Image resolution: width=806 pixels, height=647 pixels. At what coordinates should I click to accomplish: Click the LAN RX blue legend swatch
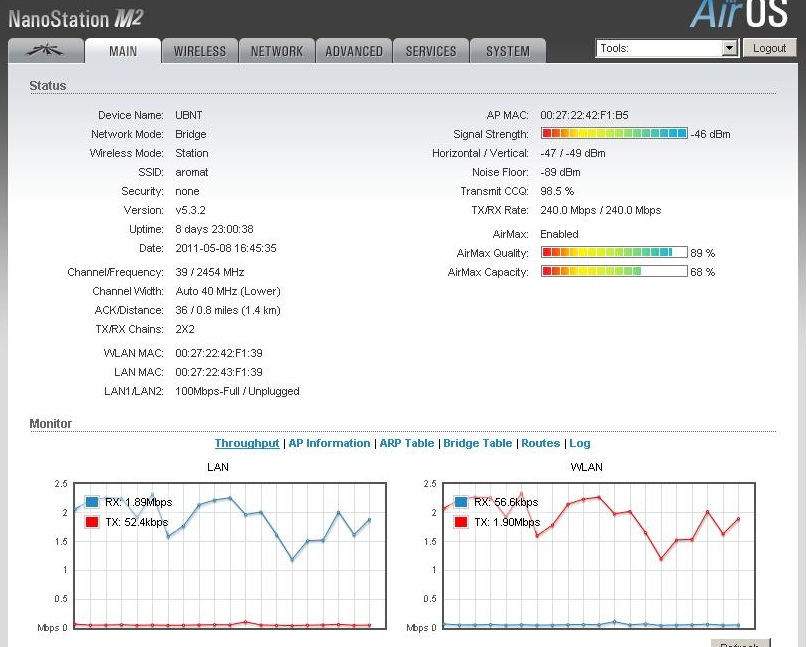point(92,502)
